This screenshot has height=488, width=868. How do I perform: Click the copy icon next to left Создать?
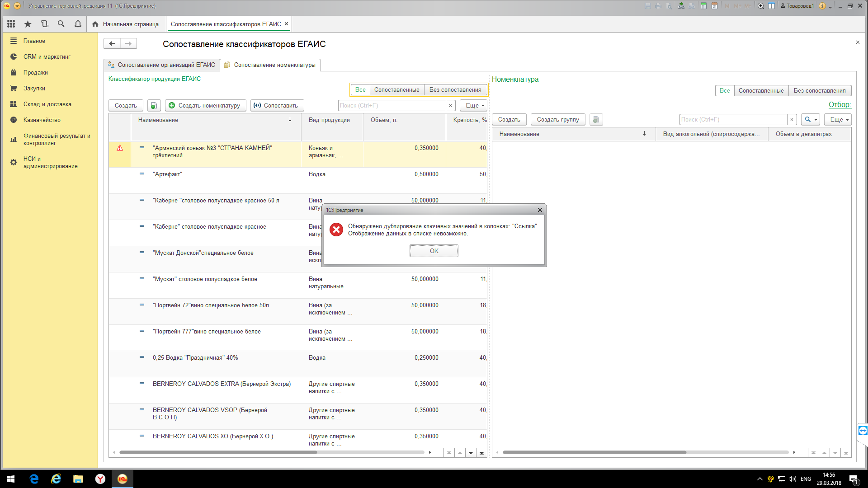point(154,105)
